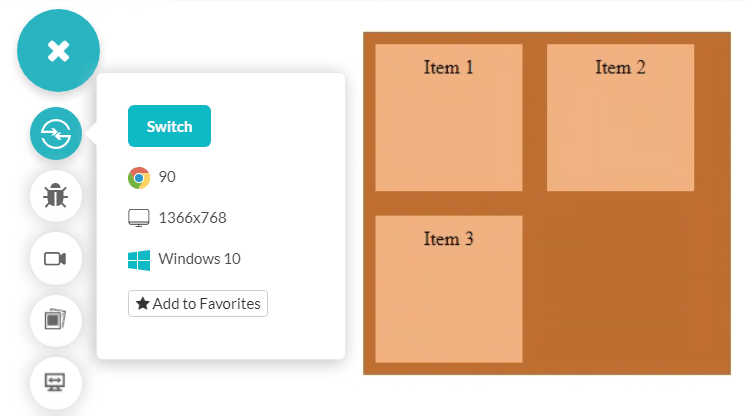The height and width of the screenshot is (416, 748).
Task: Click Add to Favorites button
Action: coord(198,303)
